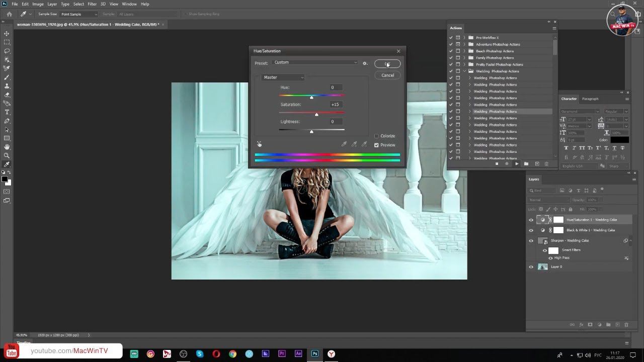Expand the Pretty Pastel Photoshop Actions set

pyautogui.click(x=464, y=64)
